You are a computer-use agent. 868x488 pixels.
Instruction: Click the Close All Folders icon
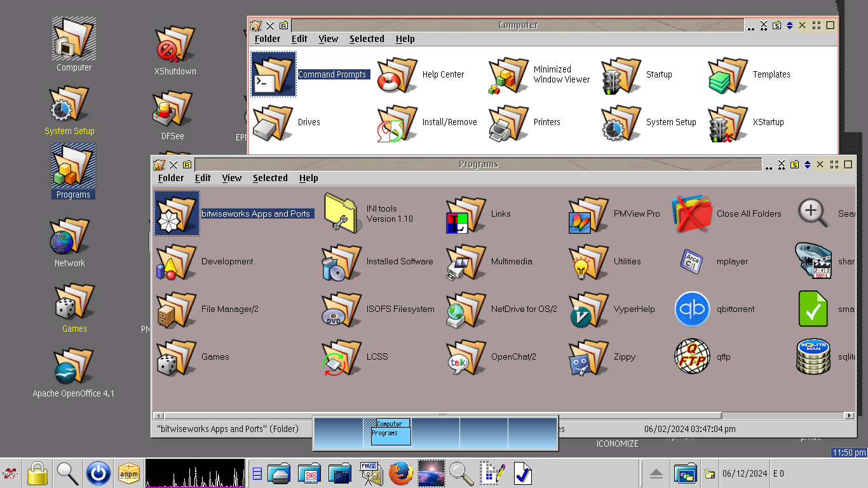click(692, 213)
